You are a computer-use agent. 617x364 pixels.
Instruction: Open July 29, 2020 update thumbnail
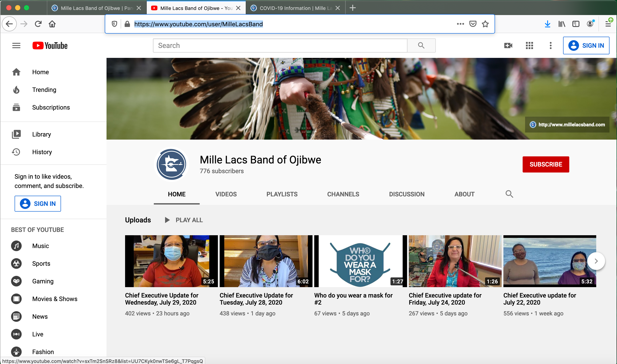171,261
